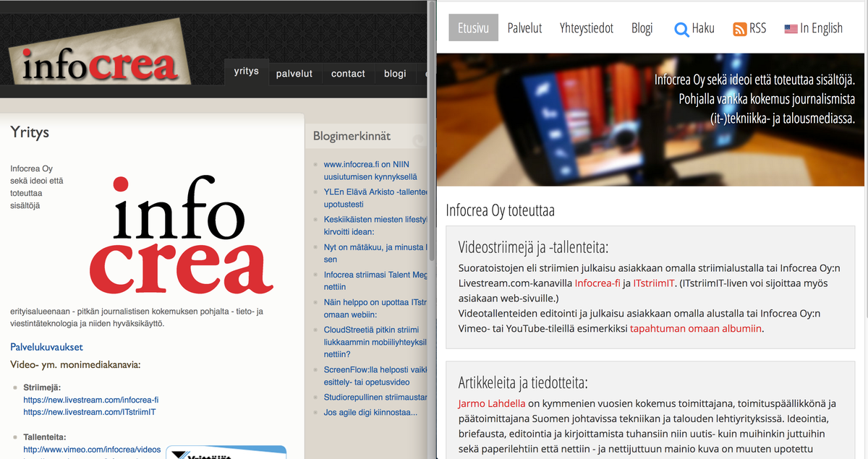Open blog post 'Infocrea striimasi Talent'

(374, 280)
